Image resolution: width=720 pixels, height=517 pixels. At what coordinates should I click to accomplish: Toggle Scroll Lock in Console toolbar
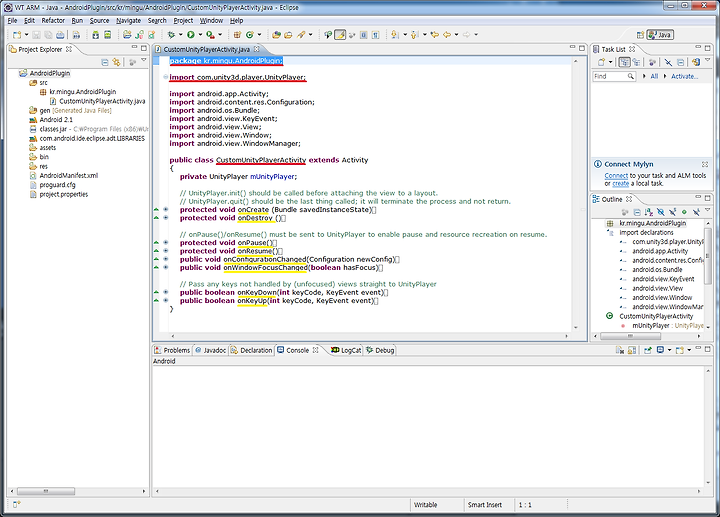(632, 350)
